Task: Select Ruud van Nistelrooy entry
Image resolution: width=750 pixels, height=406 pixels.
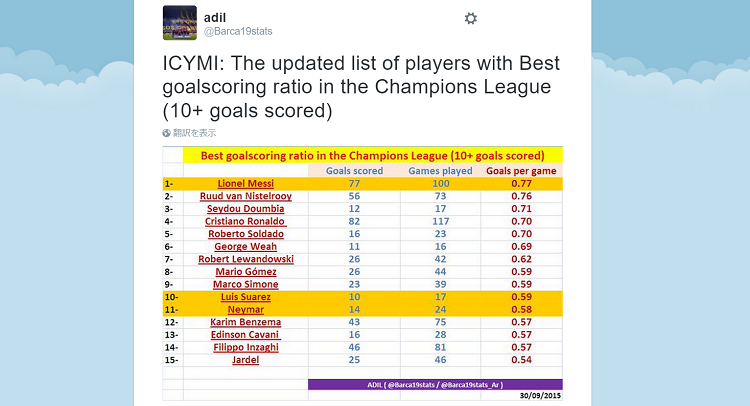Action: coord(246,196)
